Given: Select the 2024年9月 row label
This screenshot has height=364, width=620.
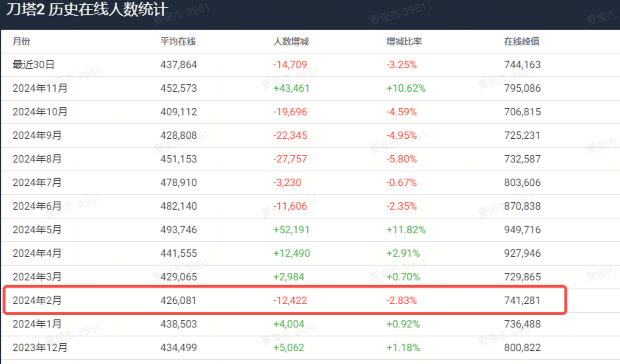Looking at the screenshot, I should click(x=37, y=136).
